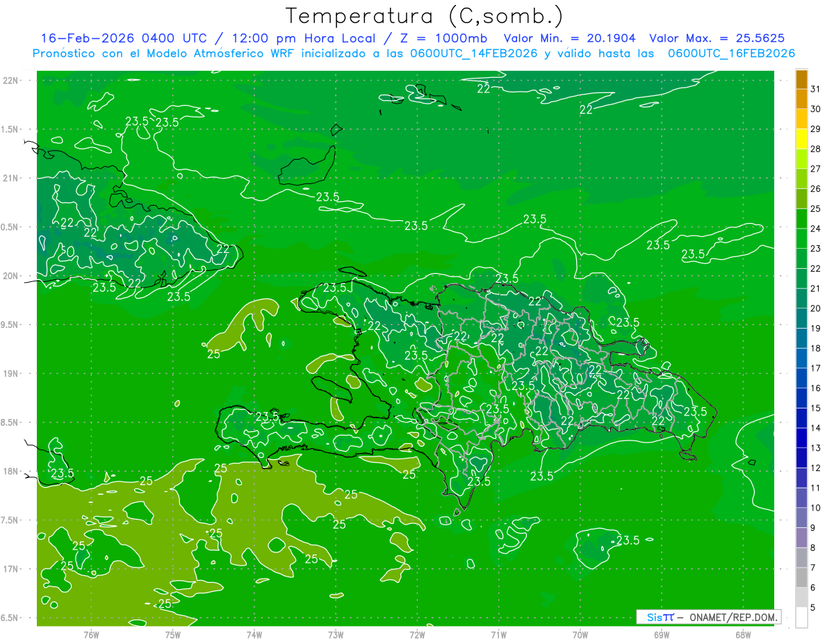Click the '70W' longitude axis label
This screenshot has width=834, height=644.
pyautogui.click(x=580, y=635)
